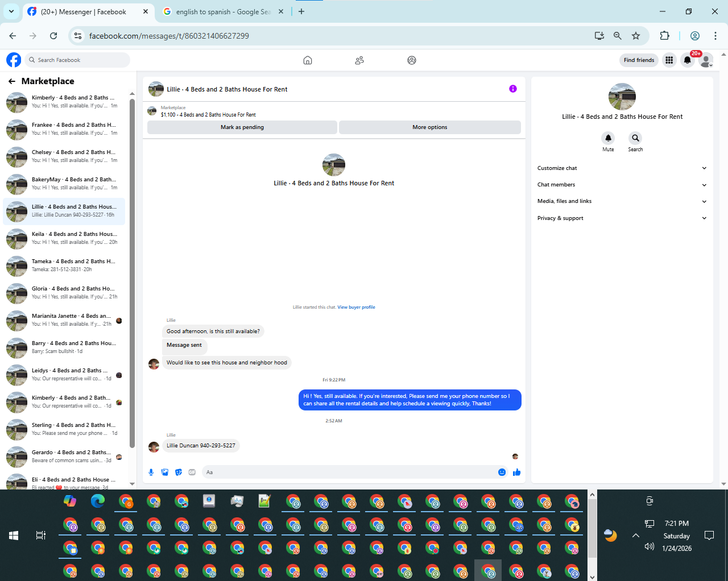Viewport: 728px width, 581px height.
Task: Open the Groups icon in top navigation
Action: click(x=412, y=60)
